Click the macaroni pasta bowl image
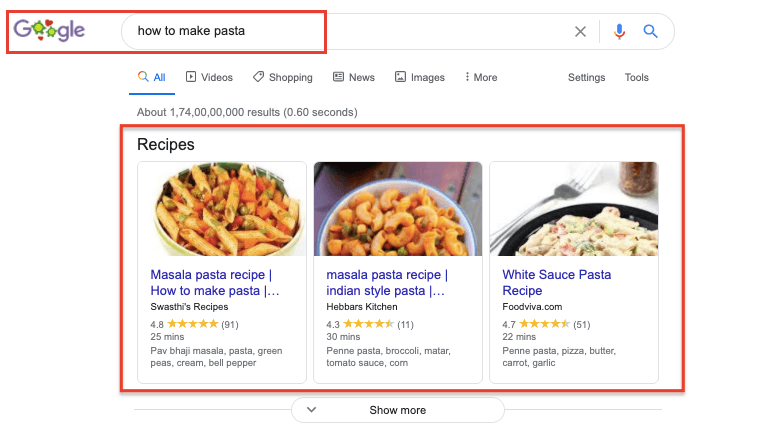The width and height of the screenshot is (780, 440). (x=398, y=209)
